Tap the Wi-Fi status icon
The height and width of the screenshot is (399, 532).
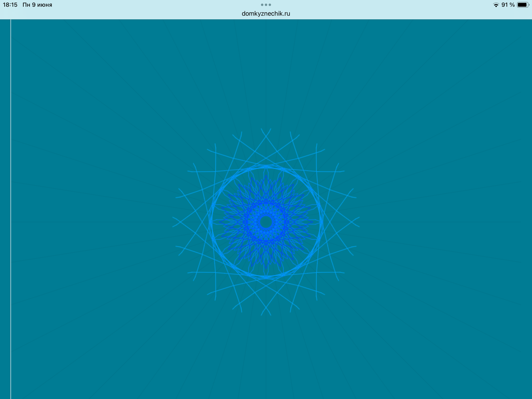(x=496, y=5)
